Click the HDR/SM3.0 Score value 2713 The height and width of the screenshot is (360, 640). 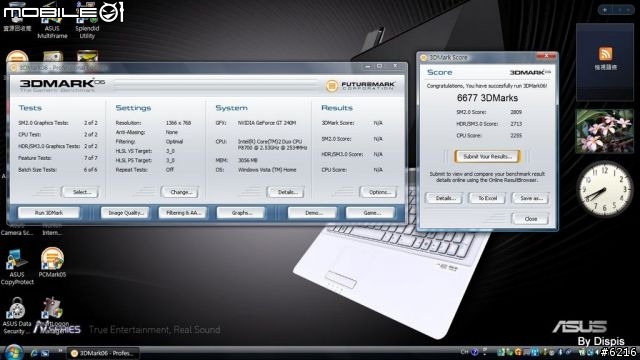516,124
